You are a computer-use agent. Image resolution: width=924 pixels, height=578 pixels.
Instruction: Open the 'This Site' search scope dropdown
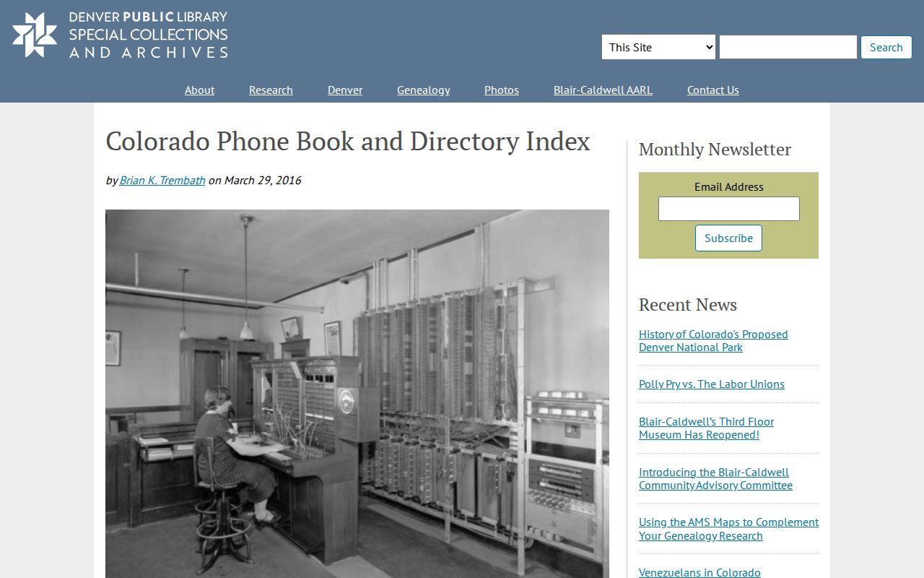658,47
